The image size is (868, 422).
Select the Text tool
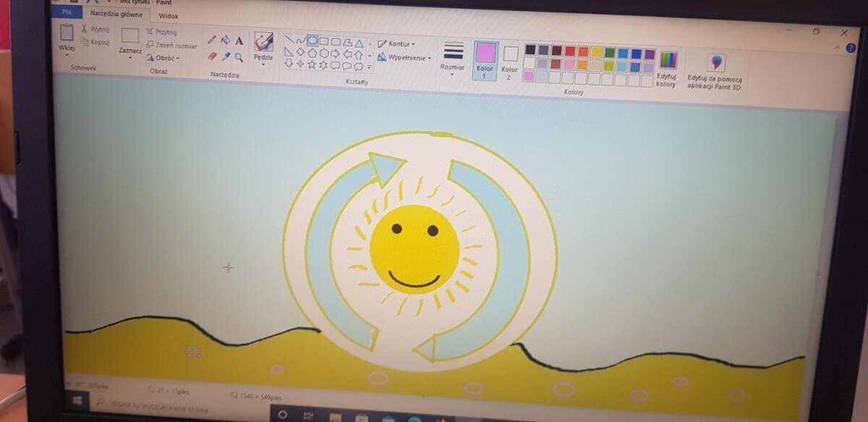coord(239,41)
